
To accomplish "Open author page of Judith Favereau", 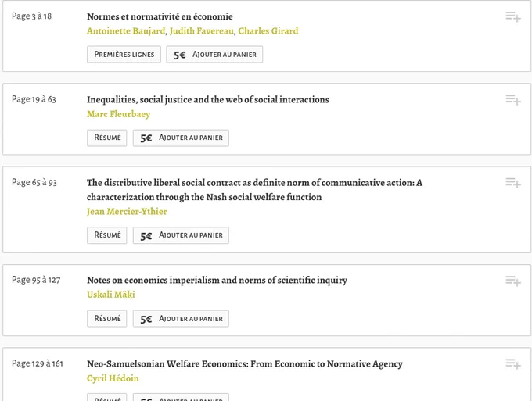I will tap(202, 30).
